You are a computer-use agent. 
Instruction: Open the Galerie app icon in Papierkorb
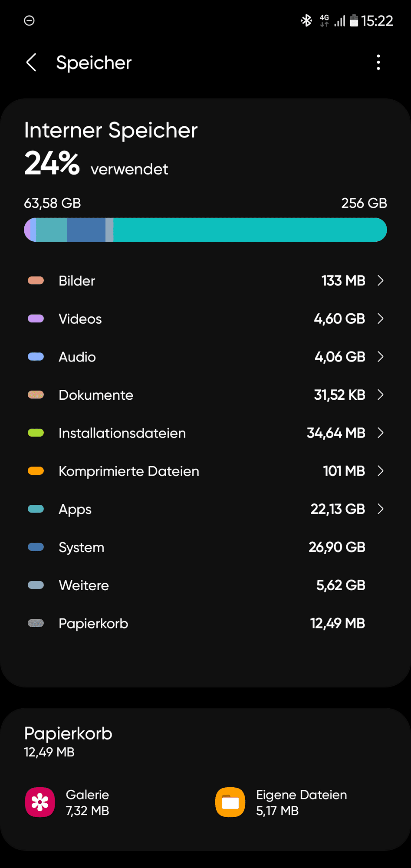(39, 802)
